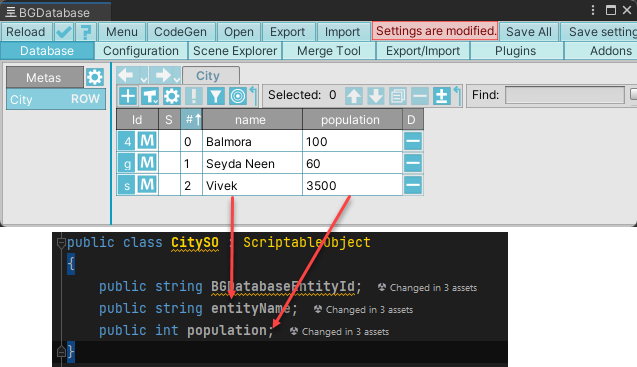637x367 pixels.
Task: Click the population column header
Action: (352, 119)
